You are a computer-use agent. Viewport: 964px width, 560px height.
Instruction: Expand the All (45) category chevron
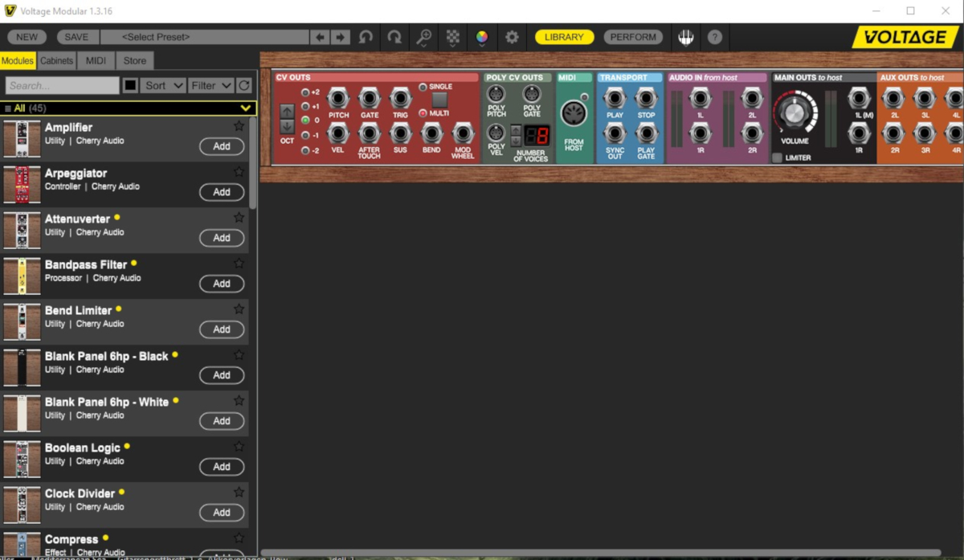(246, 108)
